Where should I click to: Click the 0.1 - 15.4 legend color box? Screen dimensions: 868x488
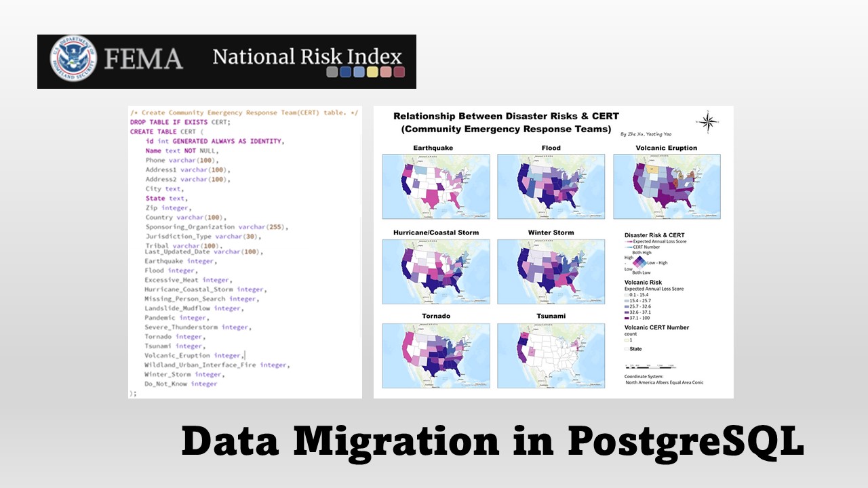click(x=627, y=295)
